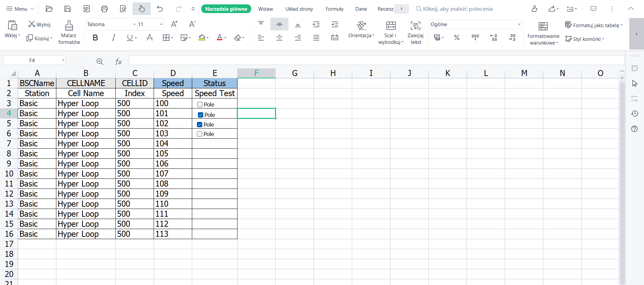Toggle the hand touch mode button
The width and height of the screenshot is (644, 285).
click(142, 9)
